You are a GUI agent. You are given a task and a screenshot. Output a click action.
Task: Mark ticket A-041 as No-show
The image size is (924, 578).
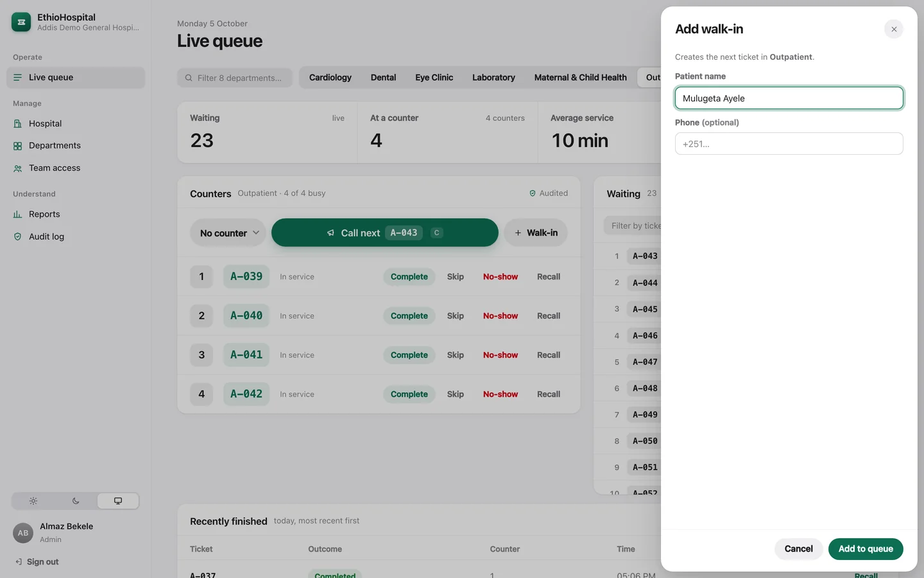coord(501,355)
